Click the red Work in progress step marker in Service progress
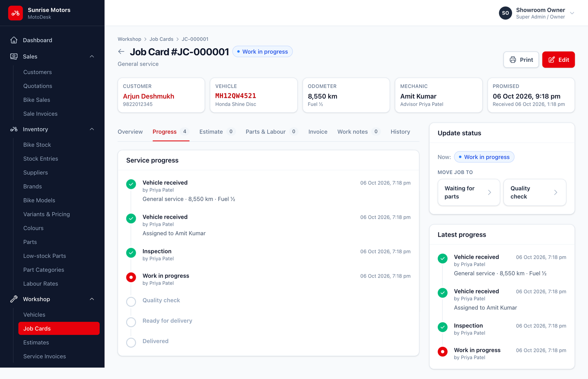 [x=131, y=277]
